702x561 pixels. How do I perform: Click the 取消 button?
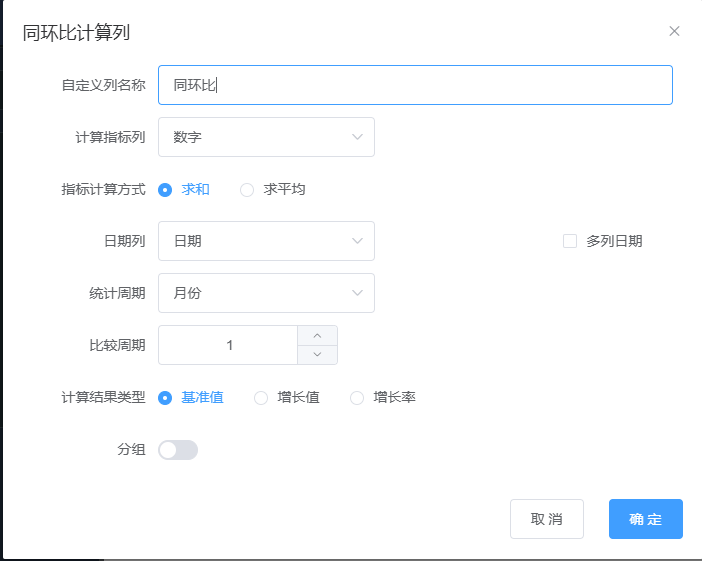click(x=547, y=519)
